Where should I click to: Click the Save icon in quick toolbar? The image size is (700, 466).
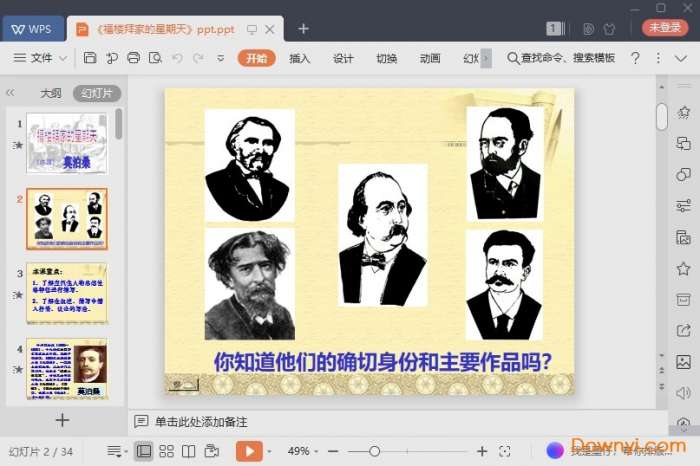[90, 58]
